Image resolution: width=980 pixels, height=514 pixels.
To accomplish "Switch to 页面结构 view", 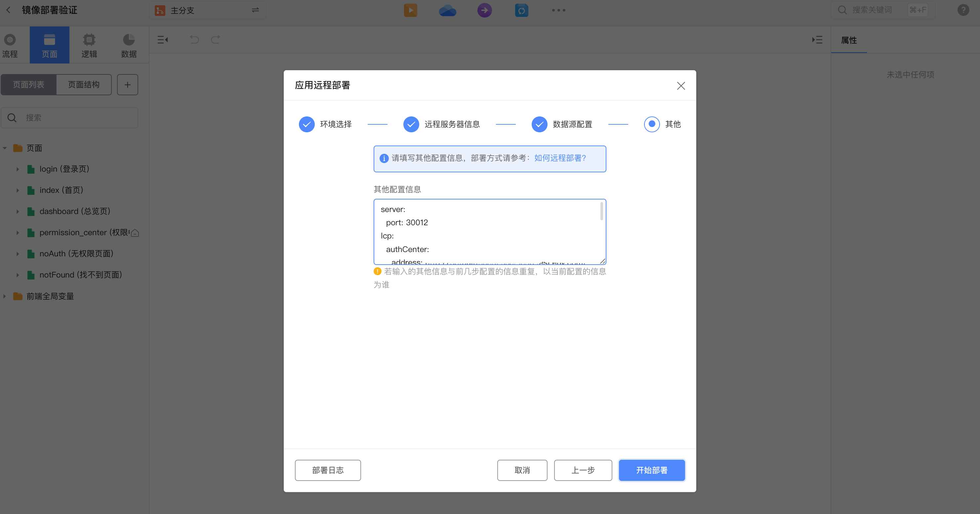I will click(x=84, y=84).
